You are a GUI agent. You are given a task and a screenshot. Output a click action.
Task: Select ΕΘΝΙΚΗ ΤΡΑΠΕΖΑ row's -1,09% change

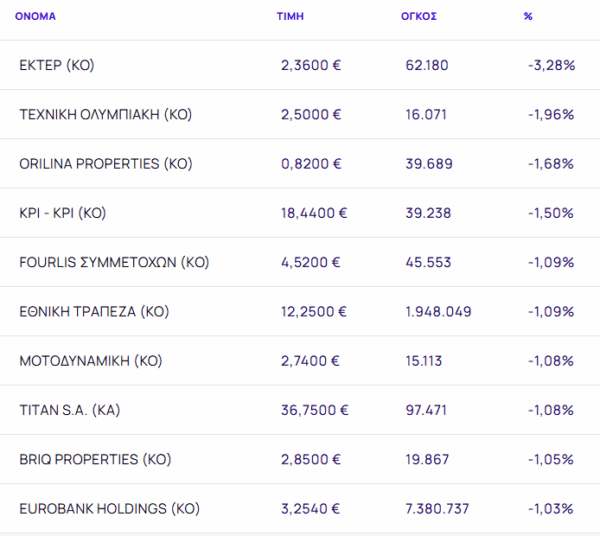point(551,312)
